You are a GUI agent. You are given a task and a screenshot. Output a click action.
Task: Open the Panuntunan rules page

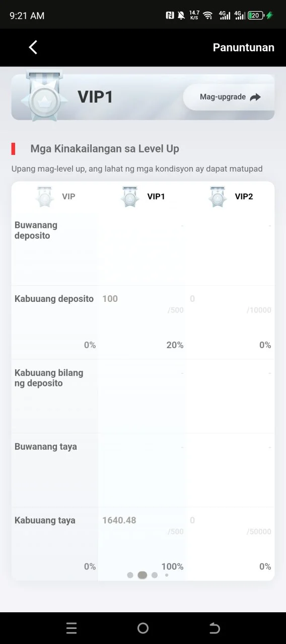click(244, 47)
